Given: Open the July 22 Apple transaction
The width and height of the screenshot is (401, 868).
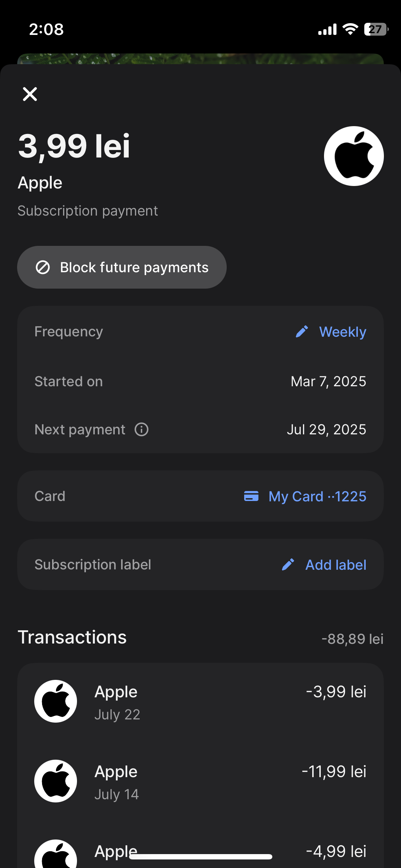Looking at the screenshot, I should (200, 702).
